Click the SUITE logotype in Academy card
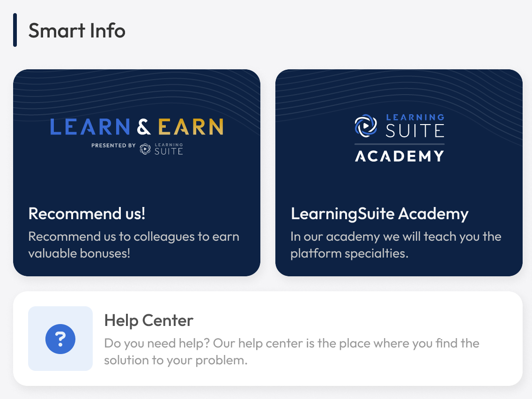 pos(415,131)
